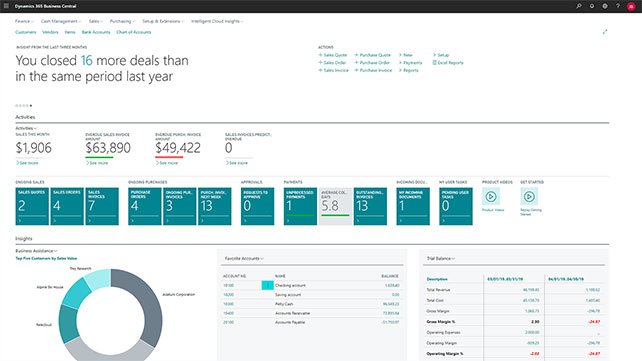The image size is (642, 361).
Task: Expand the New actions group
Action: coord(406,55)
